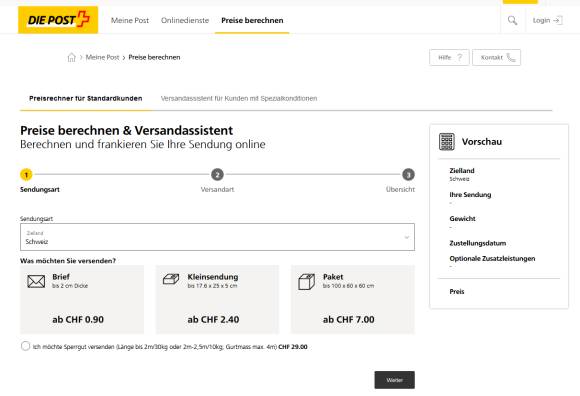This screenshot has height=396, width=580.
Task: Click the Kontakt button
Action: tap(496, 57)
